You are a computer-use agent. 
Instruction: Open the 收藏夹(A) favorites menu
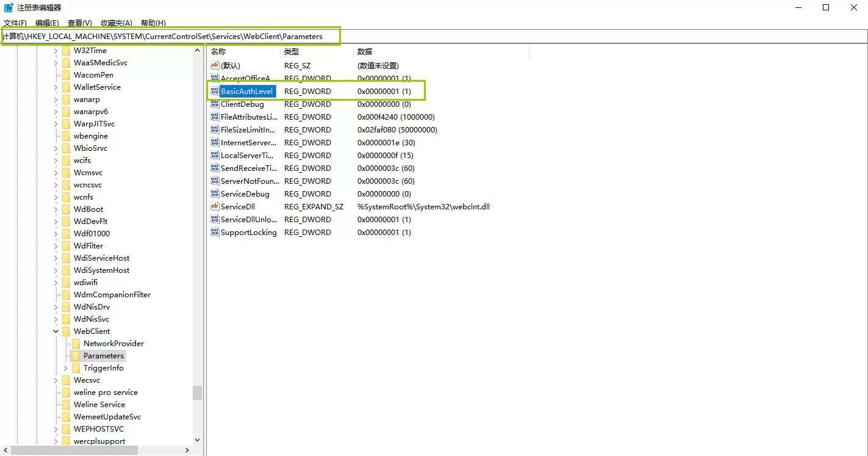pyautogui.click(x=116, y=23)
